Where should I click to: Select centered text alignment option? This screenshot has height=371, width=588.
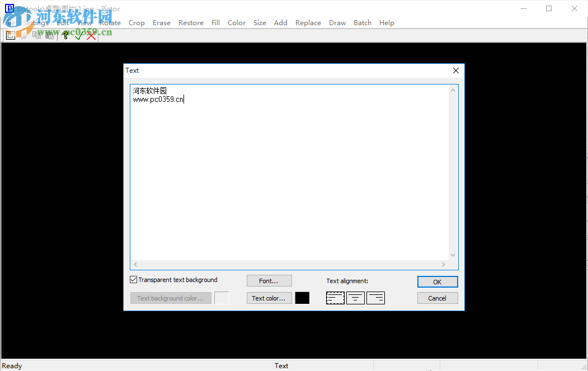click(x=355, y=298)
